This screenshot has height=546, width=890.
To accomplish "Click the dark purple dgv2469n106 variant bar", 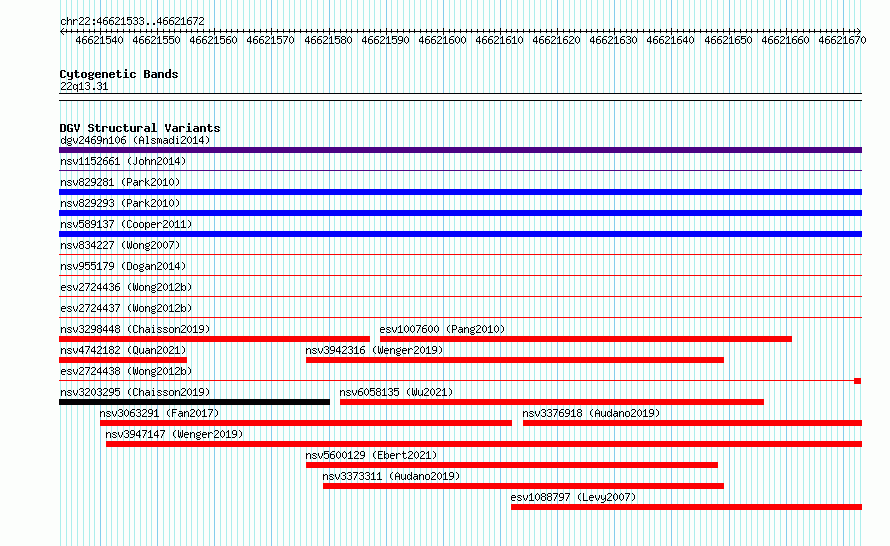I will pyautogui.click(x=460, y=150).
